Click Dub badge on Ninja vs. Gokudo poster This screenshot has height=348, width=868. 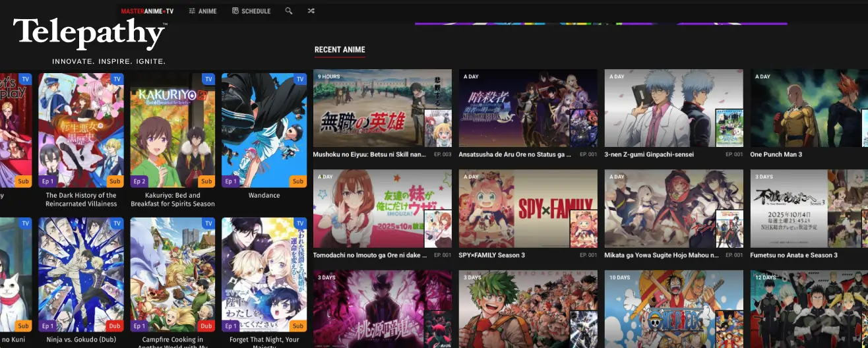tap(115, 326)
